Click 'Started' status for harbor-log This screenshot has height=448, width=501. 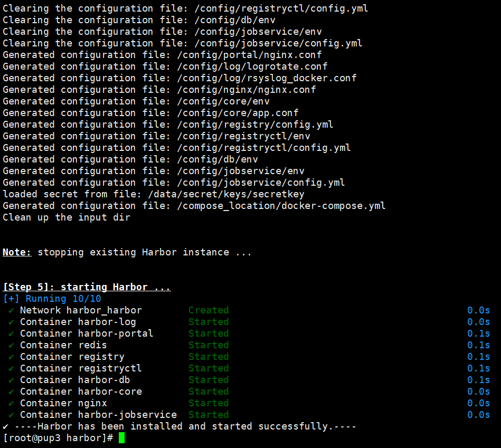[209, 322]
